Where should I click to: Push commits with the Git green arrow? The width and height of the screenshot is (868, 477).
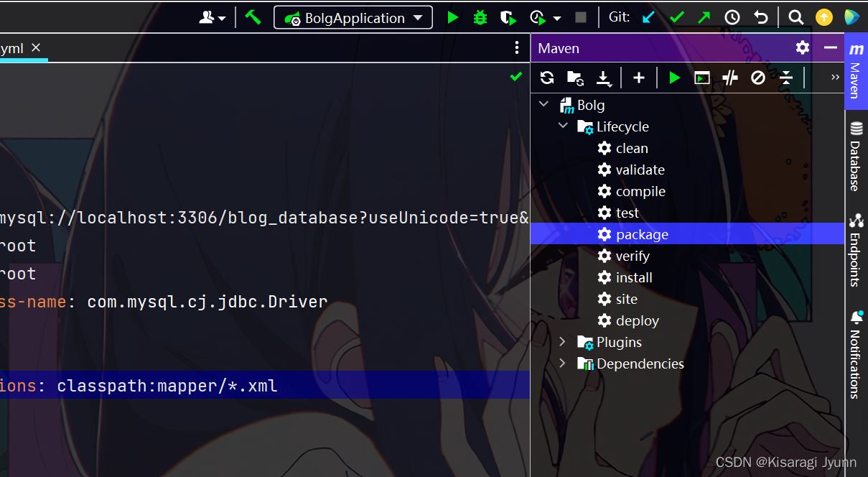coord(704,17)
